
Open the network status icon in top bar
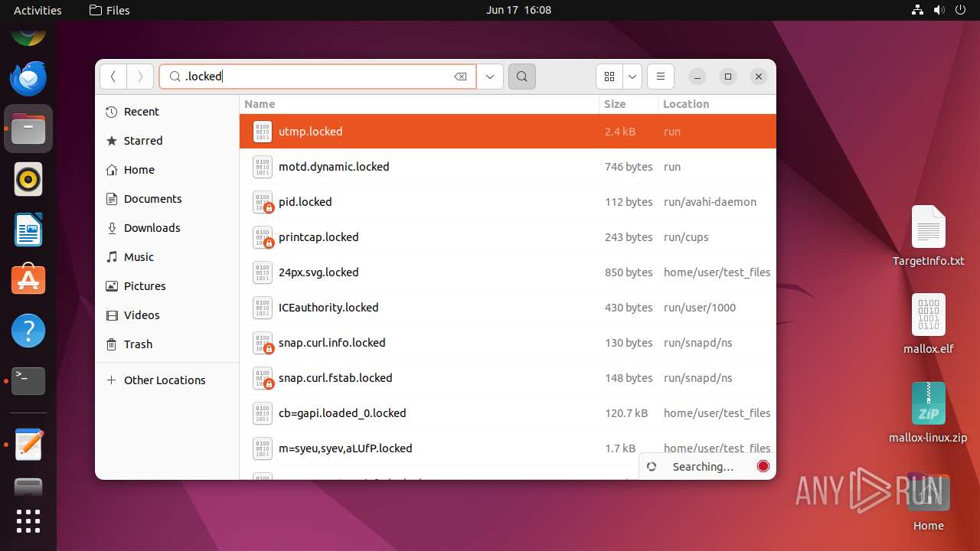(918, 10)
